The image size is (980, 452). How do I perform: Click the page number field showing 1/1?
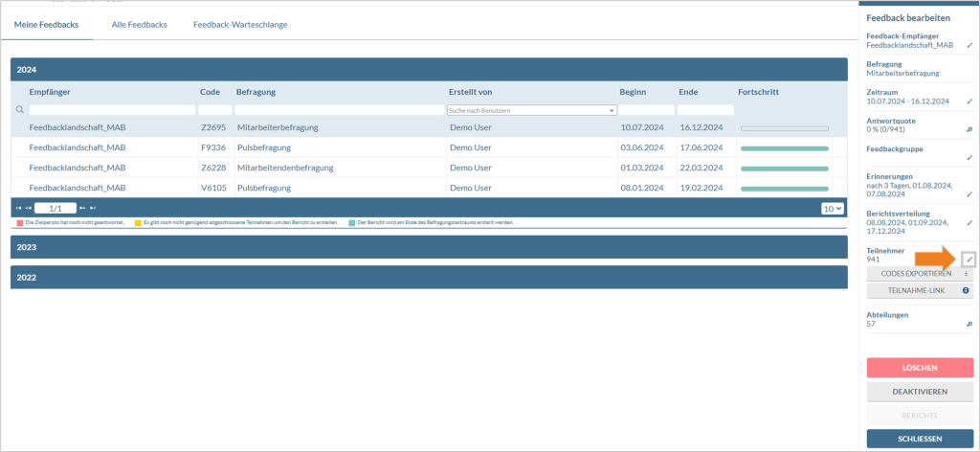(56, 208)
